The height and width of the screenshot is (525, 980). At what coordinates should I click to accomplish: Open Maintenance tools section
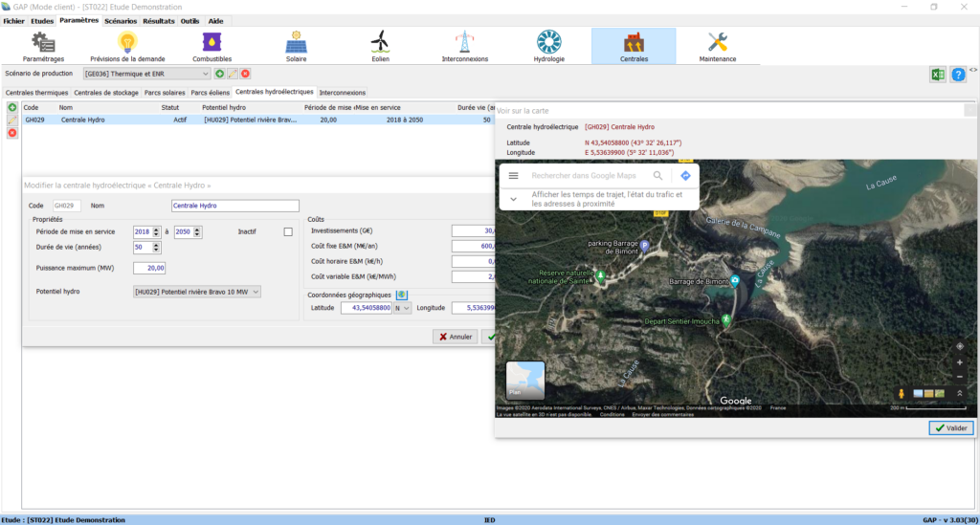tap(717, 45)
